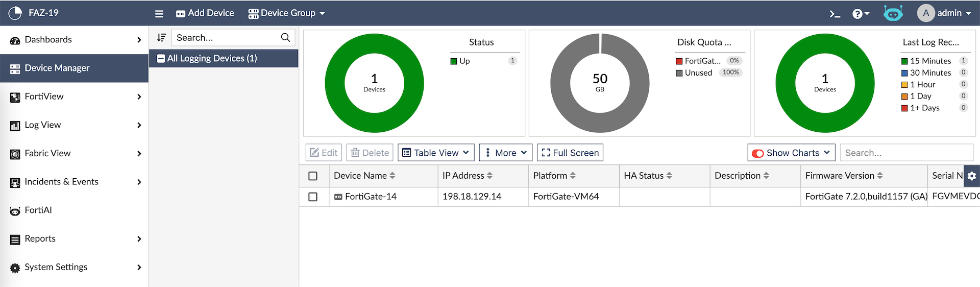Open the Table View dropdown
This screenshot has width=980, height=287.
436,153
